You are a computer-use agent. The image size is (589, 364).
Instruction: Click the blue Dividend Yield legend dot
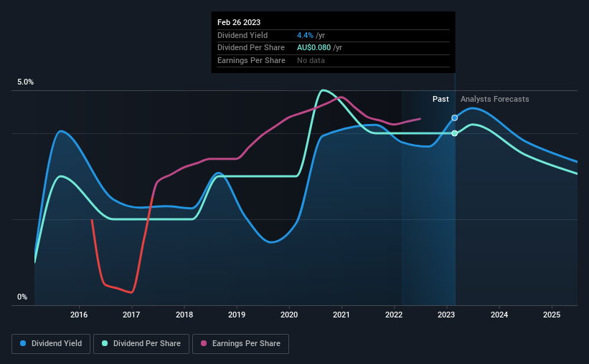click(23, 343)
